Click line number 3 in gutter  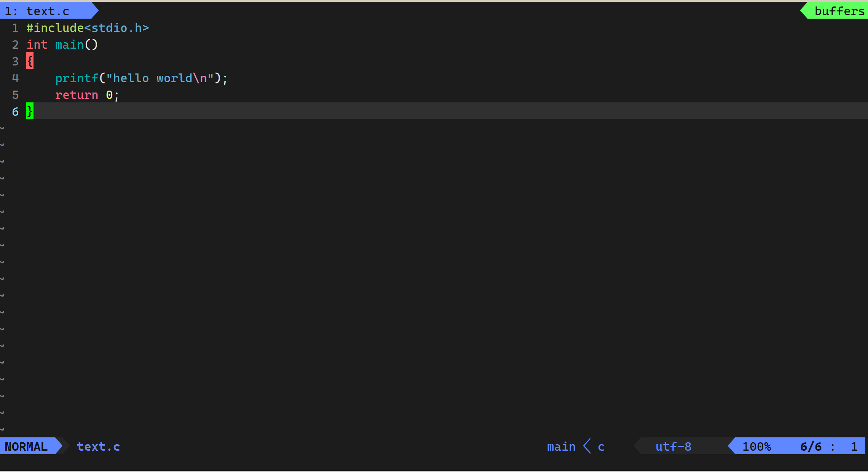point(15,61)
